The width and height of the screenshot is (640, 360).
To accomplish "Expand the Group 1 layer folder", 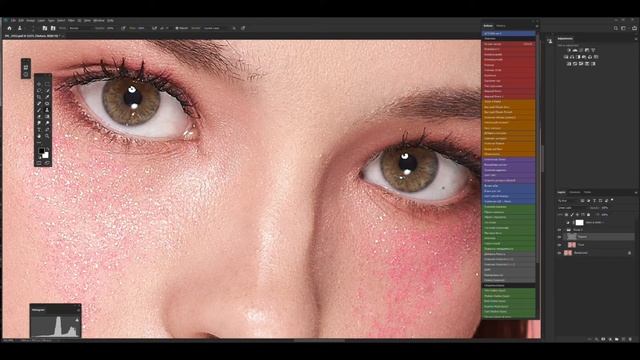I will [x=564, y=230].
